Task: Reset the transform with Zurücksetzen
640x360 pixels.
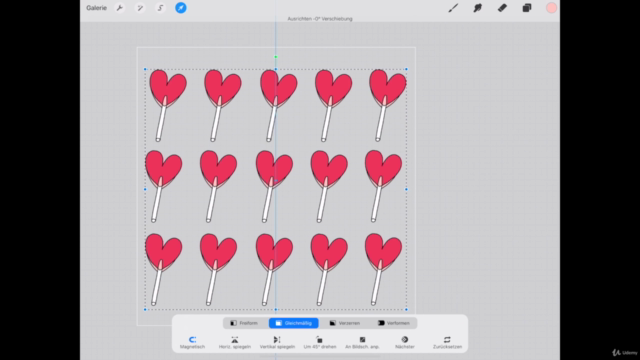Action: (447, 342)
